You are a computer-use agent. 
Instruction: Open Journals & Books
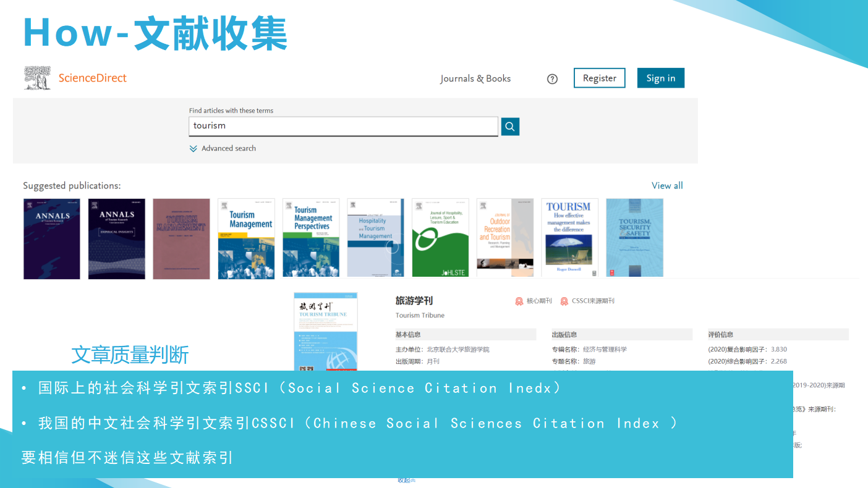point(475,78)
